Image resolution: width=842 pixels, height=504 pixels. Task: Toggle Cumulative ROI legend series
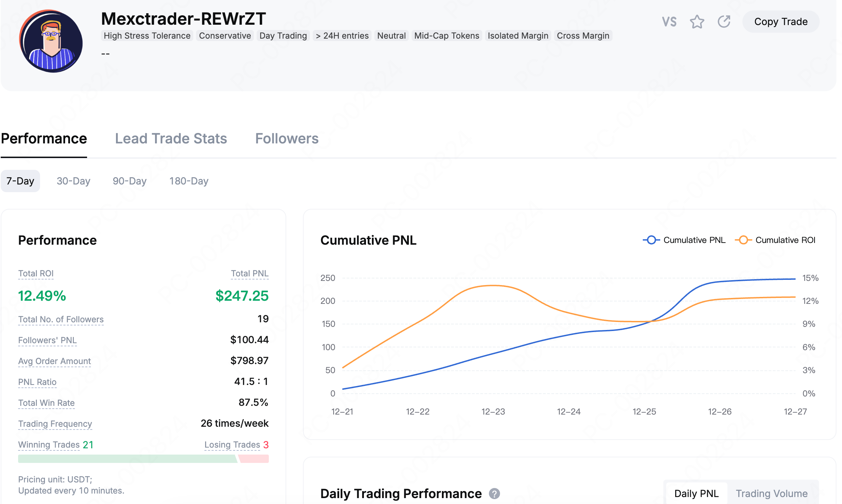pos(775,240)
